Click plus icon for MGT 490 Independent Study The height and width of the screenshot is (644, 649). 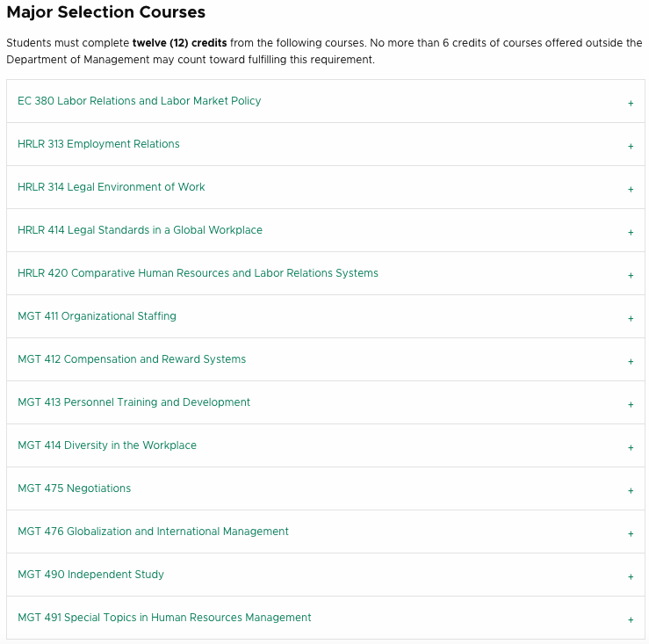click(x=631, y=577)
